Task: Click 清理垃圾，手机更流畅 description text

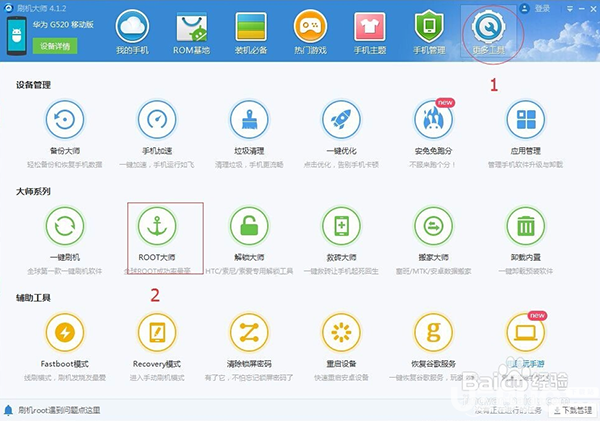Action: 249,165
